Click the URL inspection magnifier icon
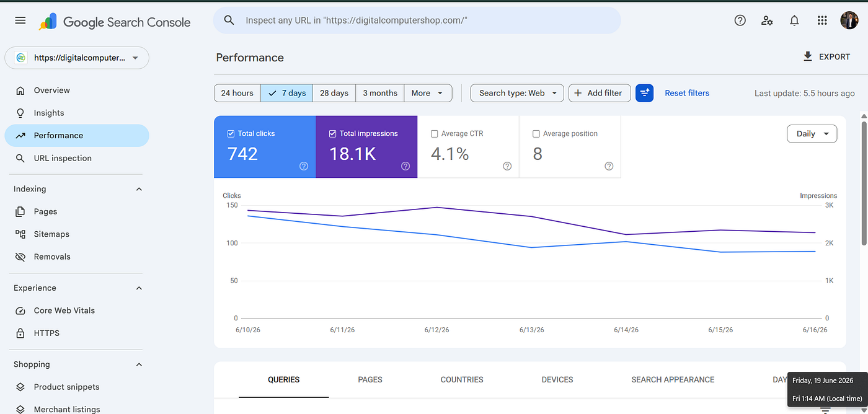Screen dimensions: 868x414 click(20, 158)
